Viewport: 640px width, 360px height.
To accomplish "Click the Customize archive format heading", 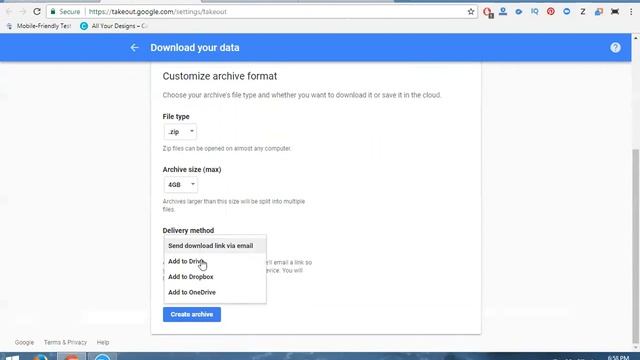I will tap(220, 76).
